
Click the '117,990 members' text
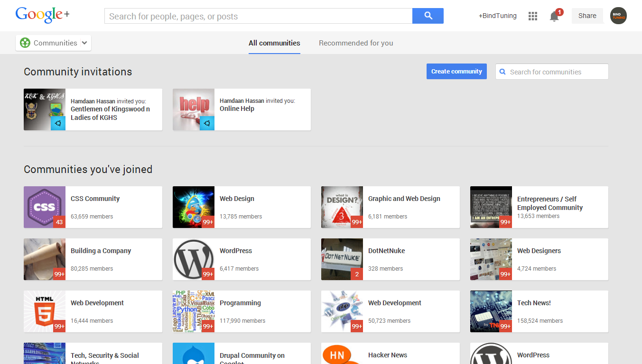point(242,321)
